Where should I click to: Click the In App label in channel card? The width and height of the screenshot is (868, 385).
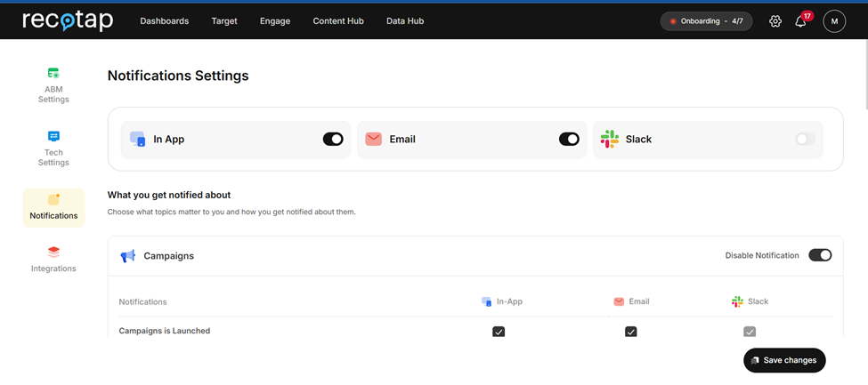coord(169,140)
